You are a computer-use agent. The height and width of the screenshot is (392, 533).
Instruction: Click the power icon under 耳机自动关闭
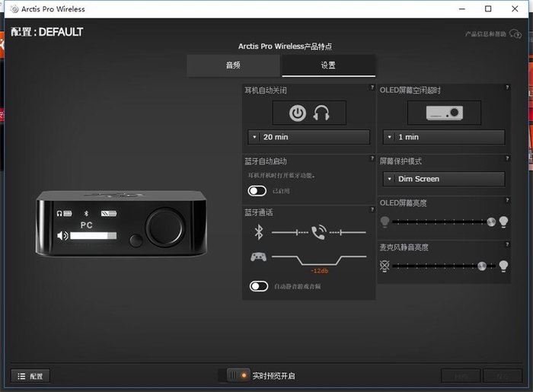(298, 113)
